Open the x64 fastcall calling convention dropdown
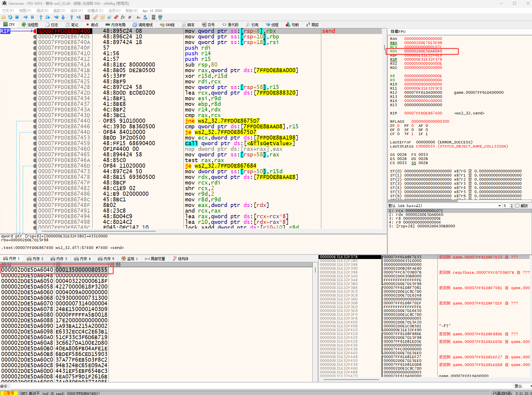 (x=445, y=206)
